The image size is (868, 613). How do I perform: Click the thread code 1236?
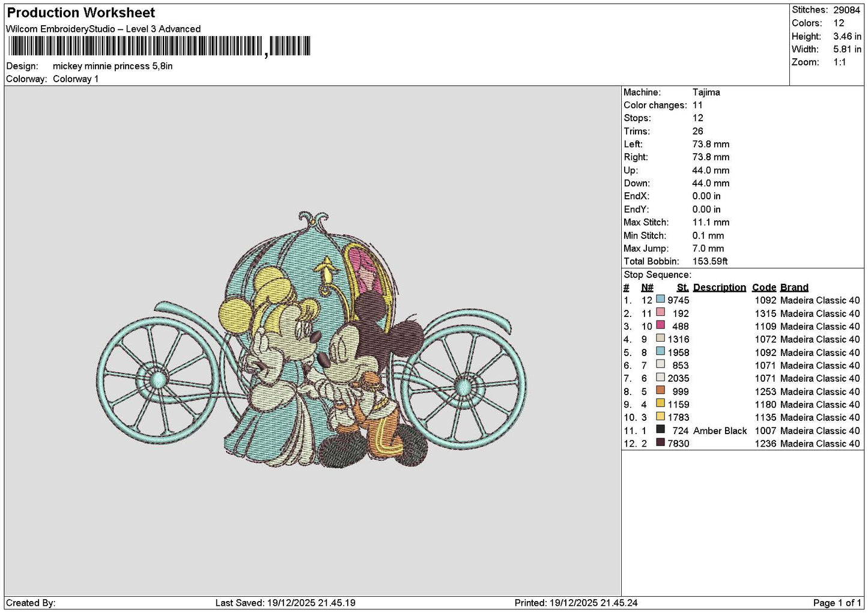coord(766,444)
